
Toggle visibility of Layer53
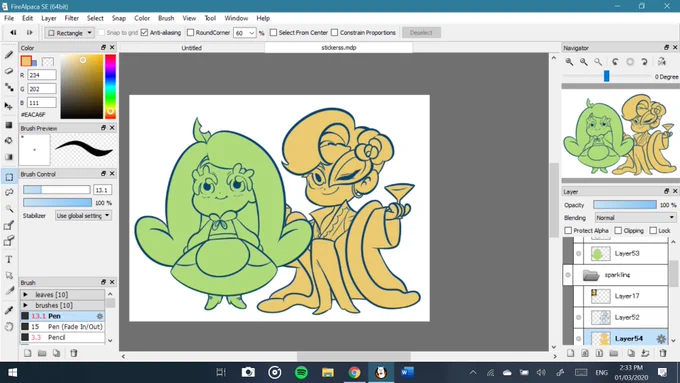[579, 253]
